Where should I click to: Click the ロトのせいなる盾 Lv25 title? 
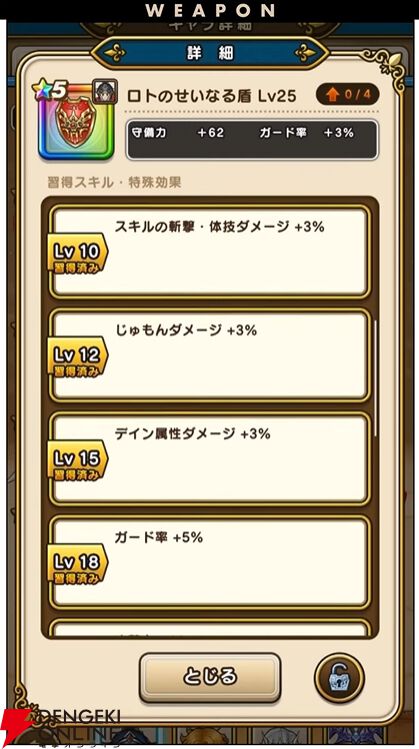pos(211,96)
